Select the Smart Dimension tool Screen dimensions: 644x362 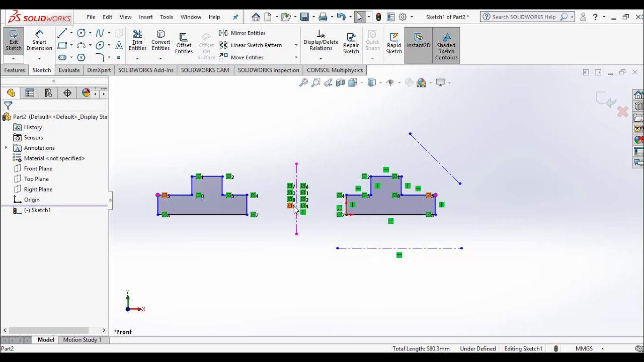[x=39, y=40]
